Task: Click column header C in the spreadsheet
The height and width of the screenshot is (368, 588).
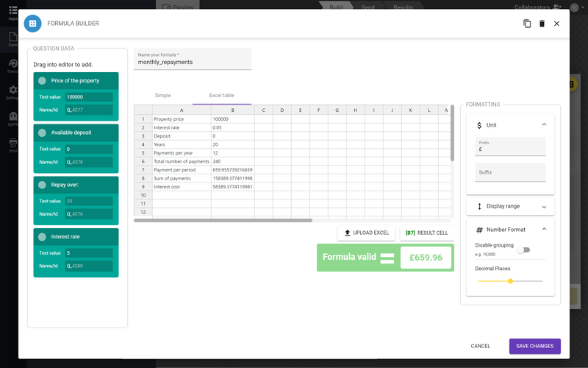Action: pos(264,110)
